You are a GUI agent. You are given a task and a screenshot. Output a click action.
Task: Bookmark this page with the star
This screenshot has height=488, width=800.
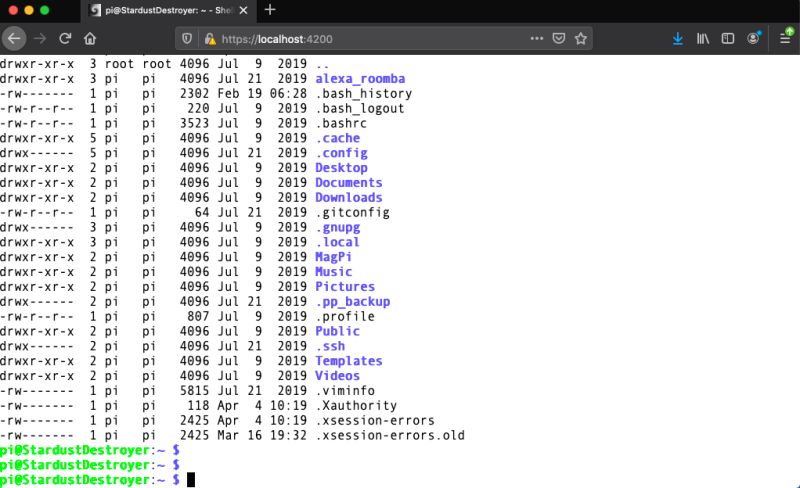pos(581,38)
